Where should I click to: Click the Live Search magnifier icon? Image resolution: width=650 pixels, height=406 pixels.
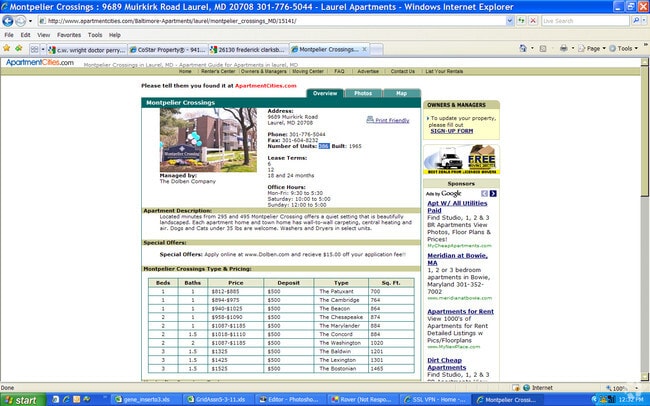coord(635,20)
